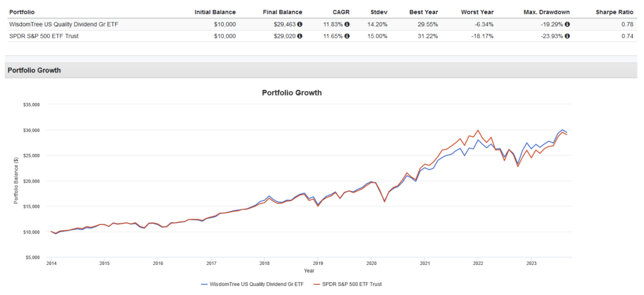Click info icon beside $29,463 final balance
Image resolution: width=644 pixels, height=295 pixels.
300,24
